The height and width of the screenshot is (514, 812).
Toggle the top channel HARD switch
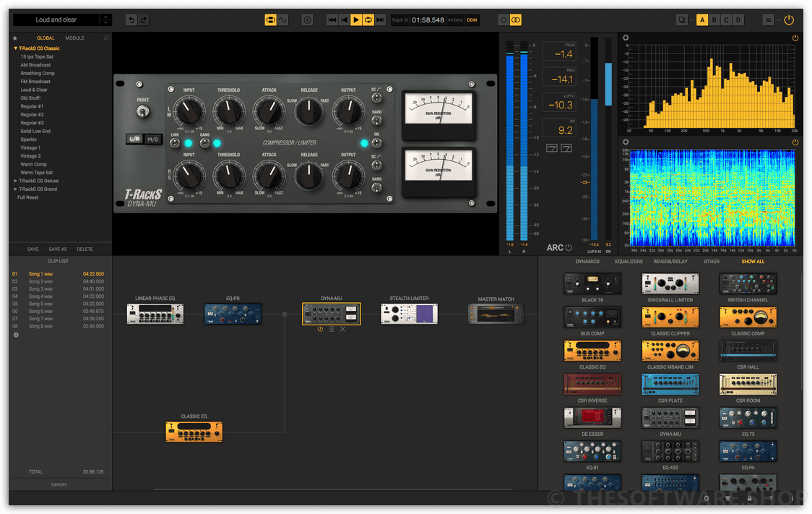(376, 120)
